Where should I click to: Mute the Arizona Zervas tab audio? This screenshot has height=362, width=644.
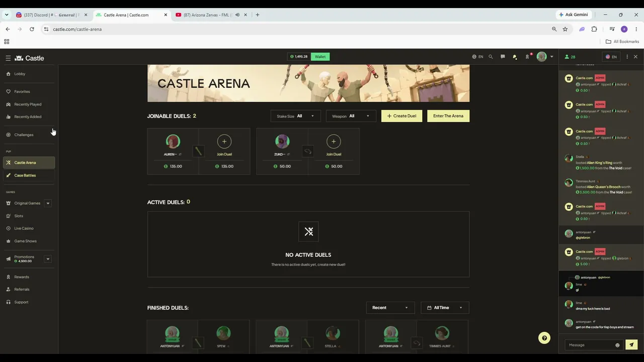click(x=237, y=15)
